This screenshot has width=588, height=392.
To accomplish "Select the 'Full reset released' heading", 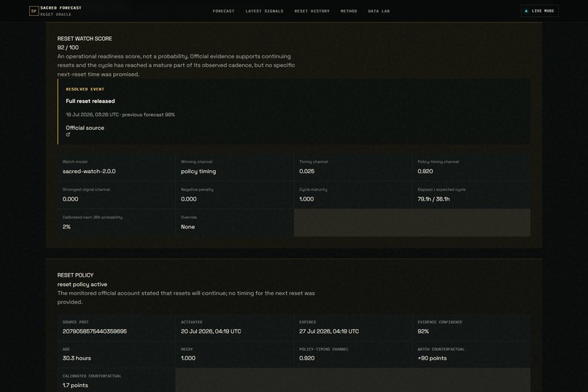I will click(x=90, y=101).
